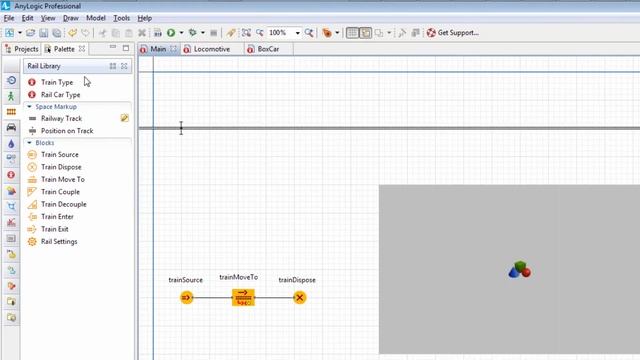640x360 pixels.
Task: Open the Edit menu
Action: tap(27, 18)
